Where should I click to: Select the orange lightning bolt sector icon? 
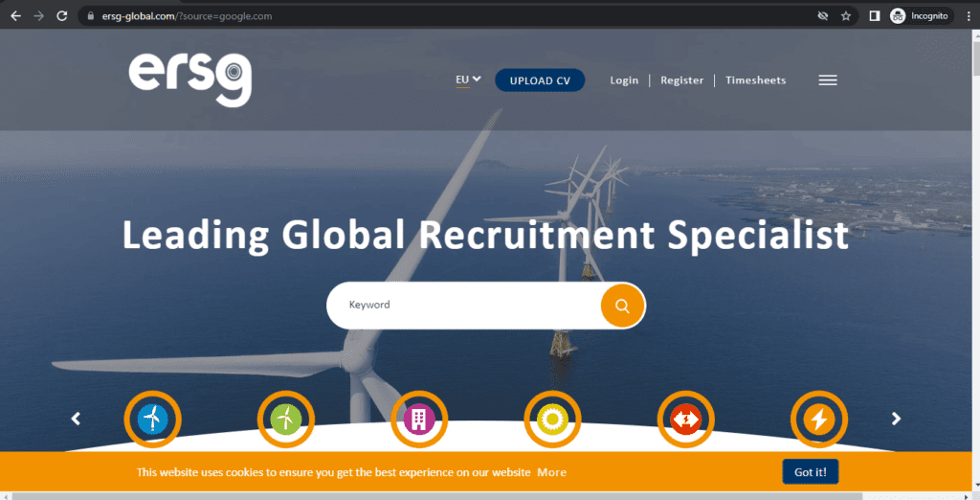tap(819, 419)
